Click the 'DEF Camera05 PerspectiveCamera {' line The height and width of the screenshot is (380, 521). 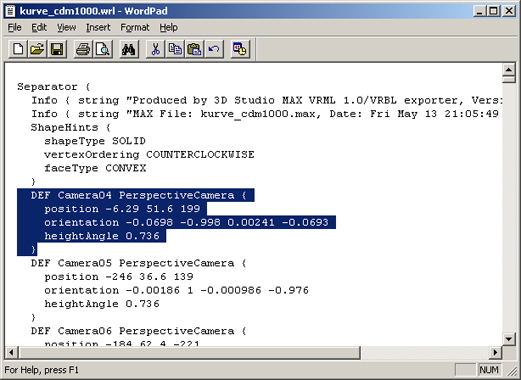pos(138,263)
